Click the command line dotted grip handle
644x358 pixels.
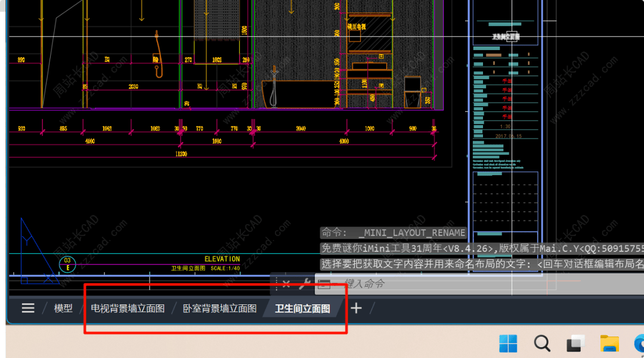276,284
